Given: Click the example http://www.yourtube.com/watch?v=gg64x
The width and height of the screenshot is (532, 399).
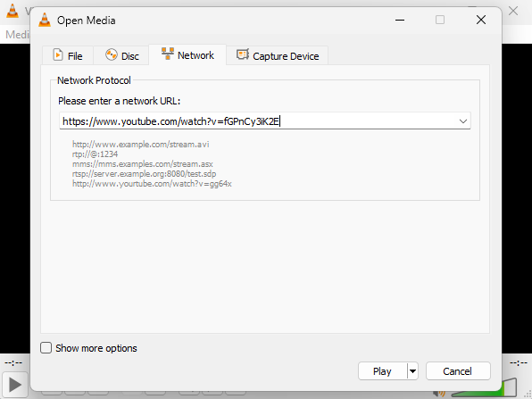Looking at the screenshot, I should [152, 184].
